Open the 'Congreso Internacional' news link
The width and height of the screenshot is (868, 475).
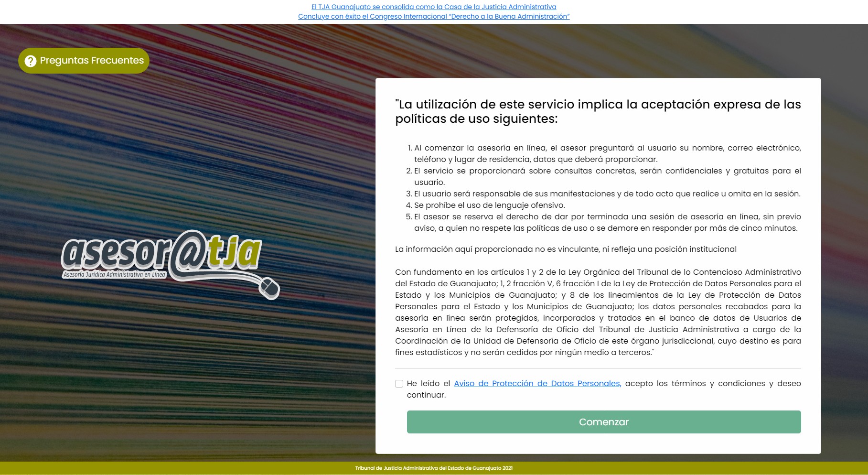point(434,16)
